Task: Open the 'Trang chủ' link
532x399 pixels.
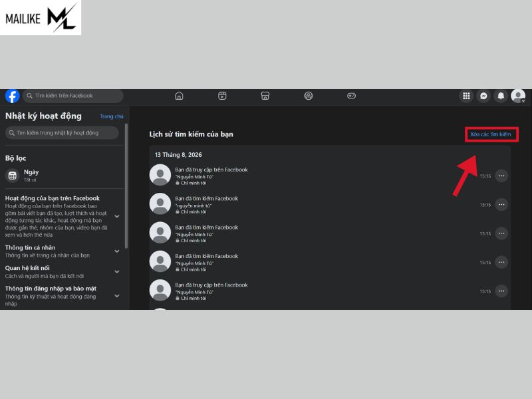Action: [112, 116]
